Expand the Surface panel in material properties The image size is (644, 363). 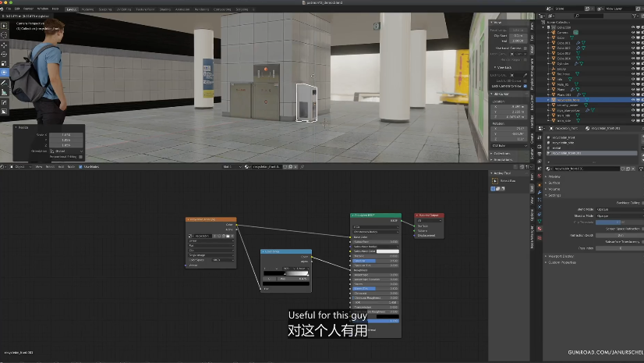point(554,183)
